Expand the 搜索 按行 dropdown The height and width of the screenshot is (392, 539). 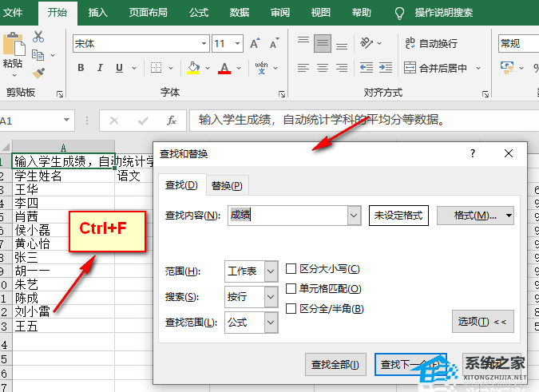tap(271, 296)
